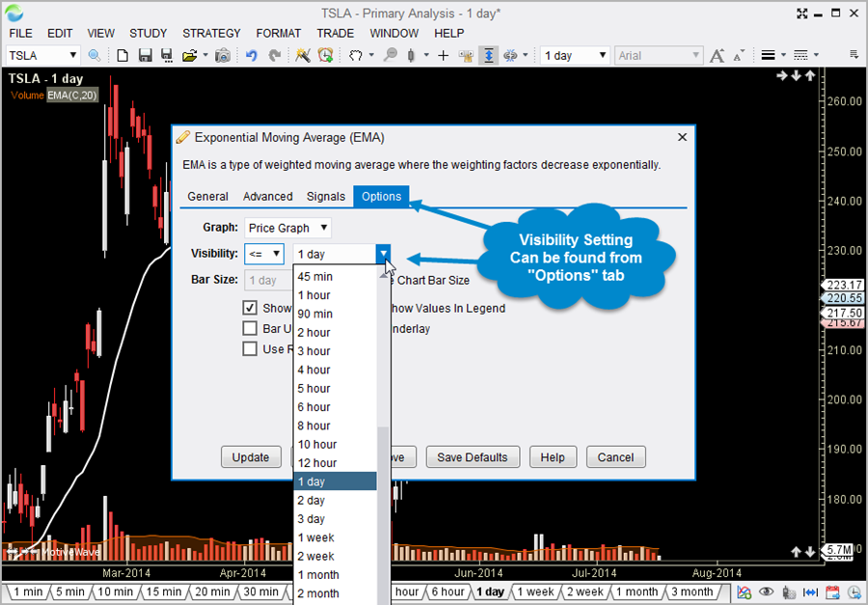The image size is (868, 605).
Task: Choose 4 hour from visibility list
Action: coord(336,370)
